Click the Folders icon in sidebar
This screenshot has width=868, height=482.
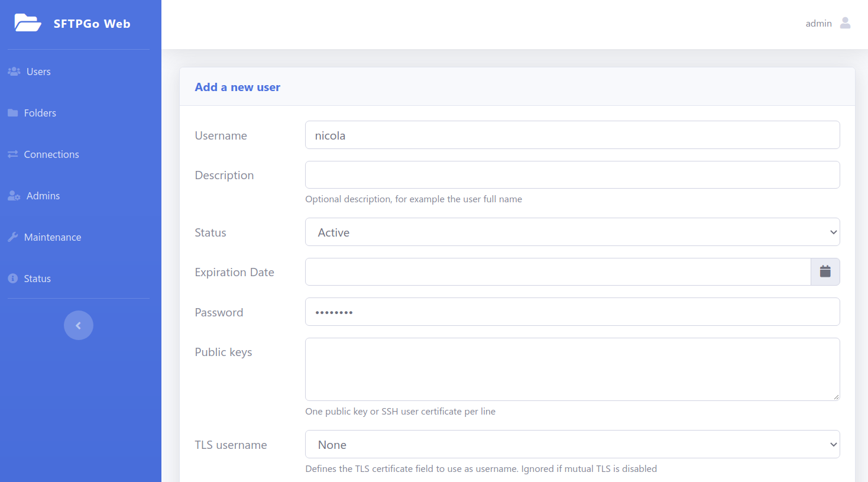tap(12, 113)
